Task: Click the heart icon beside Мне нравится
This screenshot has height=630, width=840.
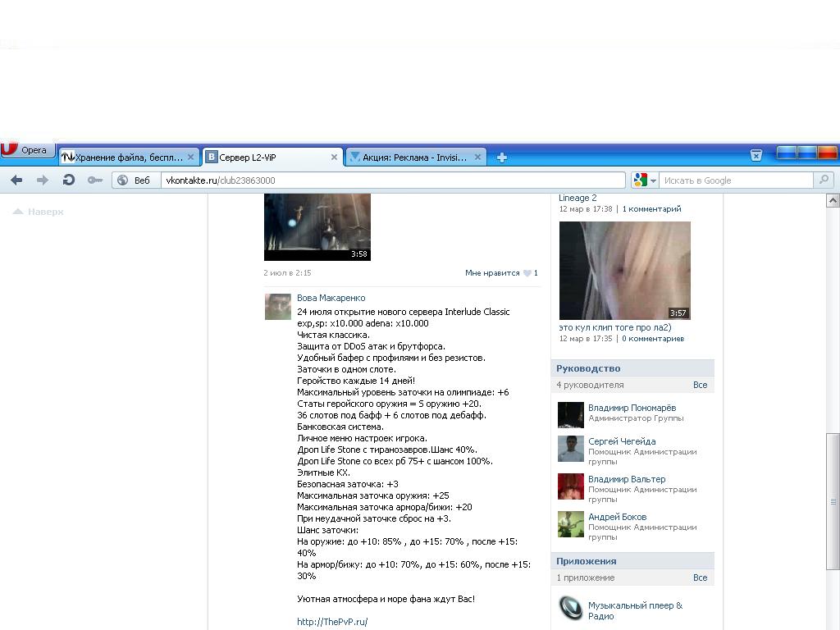Action: (x=527, y=273)
